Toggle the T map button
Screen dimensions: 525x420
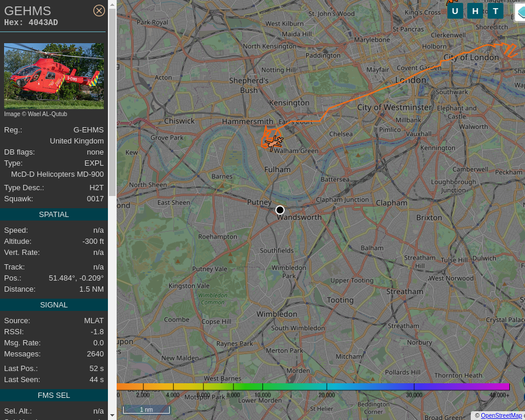point(495,11)
